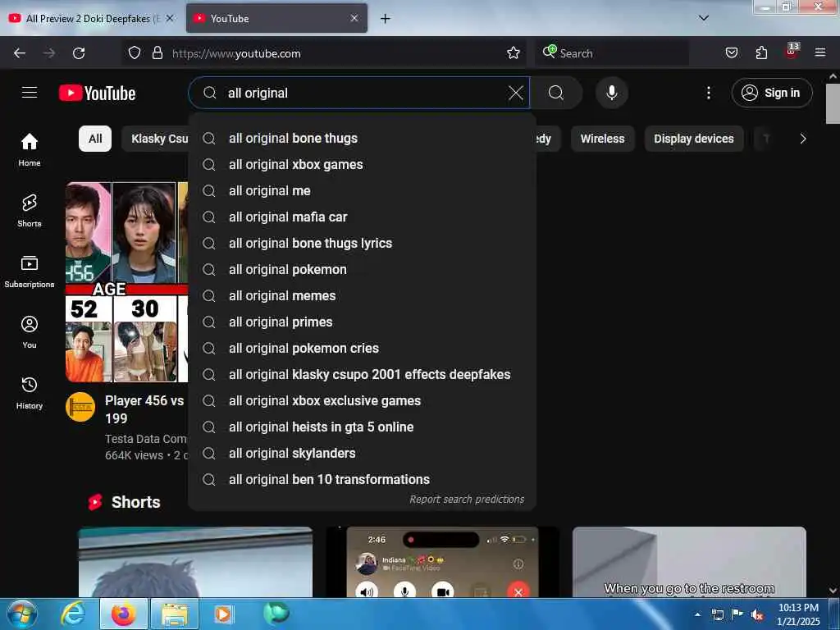The height and width of the screenshot is (630, 840).
Task: Click the page vertical scrollbar
Action: click(833, 104)
